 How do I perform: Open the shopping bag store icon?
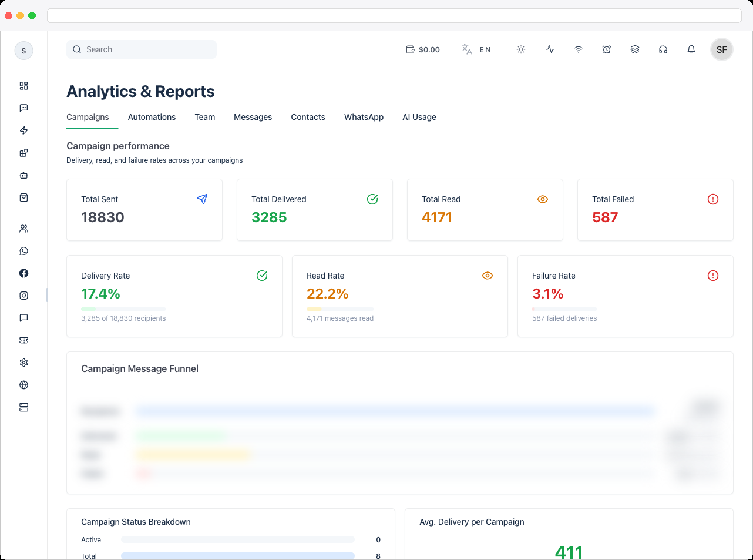pyautogui.click(x=23, y=197)
